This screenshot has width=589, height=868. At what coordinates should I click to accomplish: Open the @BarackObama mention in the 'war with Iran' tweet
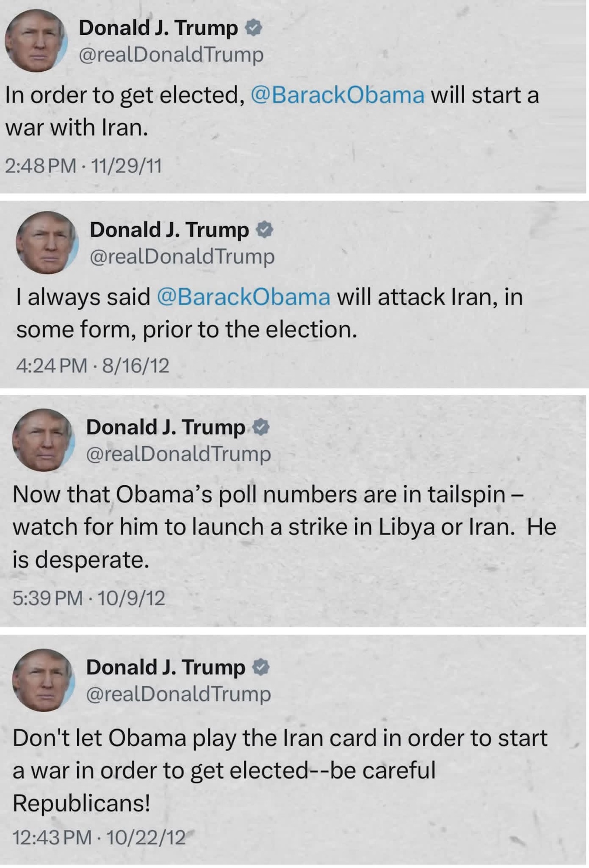point(337,95)
